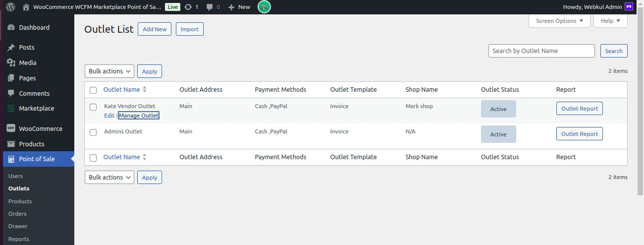Open Outlet Report for Admins Outlet
Viewport: 644px width, 245px height.
[x=580, y=134]
